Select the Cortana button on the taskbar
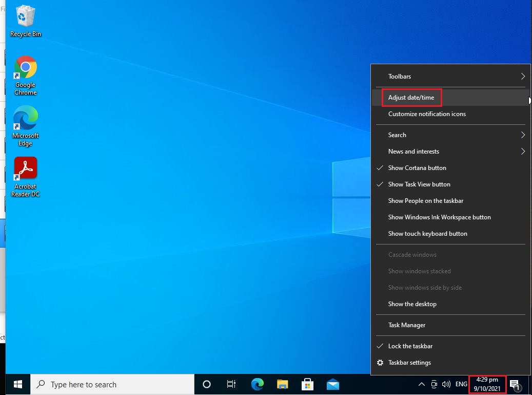 click(x=206, y=384)
